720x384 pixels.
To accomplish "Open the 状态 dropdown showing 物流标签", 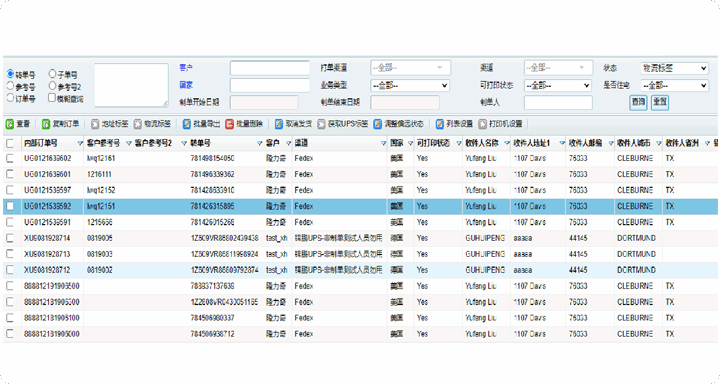I will [x=674, y=68].
